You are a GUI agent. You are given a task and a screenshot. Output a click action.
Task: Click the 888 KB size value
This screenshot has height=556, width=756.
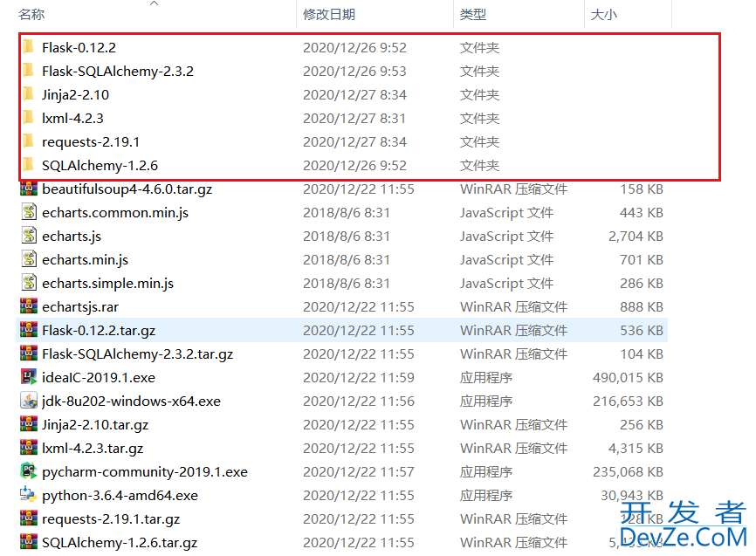click(x=642, y=306)
